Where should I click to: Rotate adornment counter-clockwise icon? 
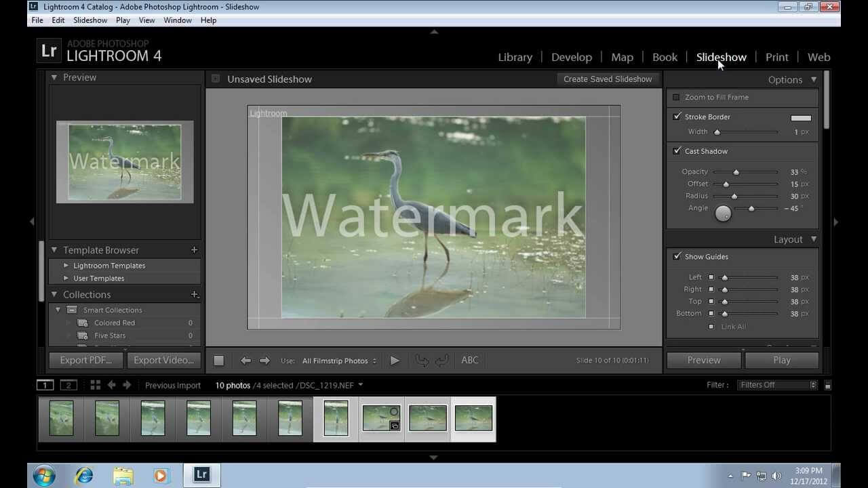coord(422,361)
